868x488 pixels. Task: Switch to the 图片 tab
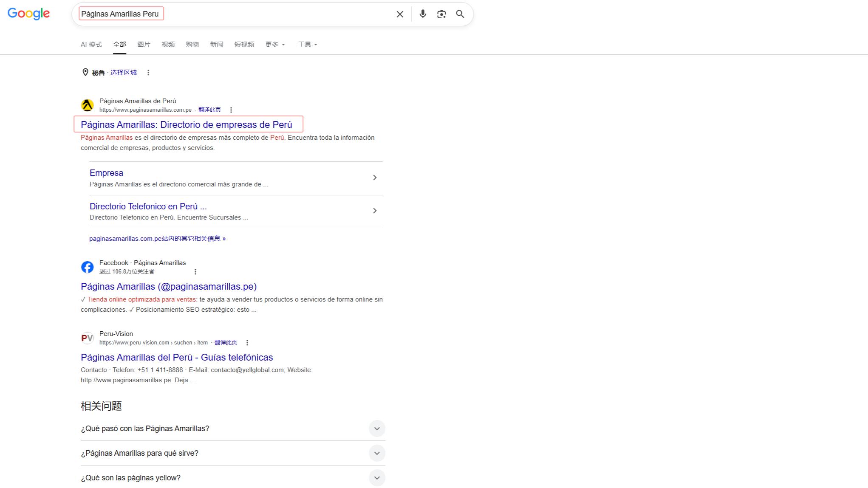144,44
